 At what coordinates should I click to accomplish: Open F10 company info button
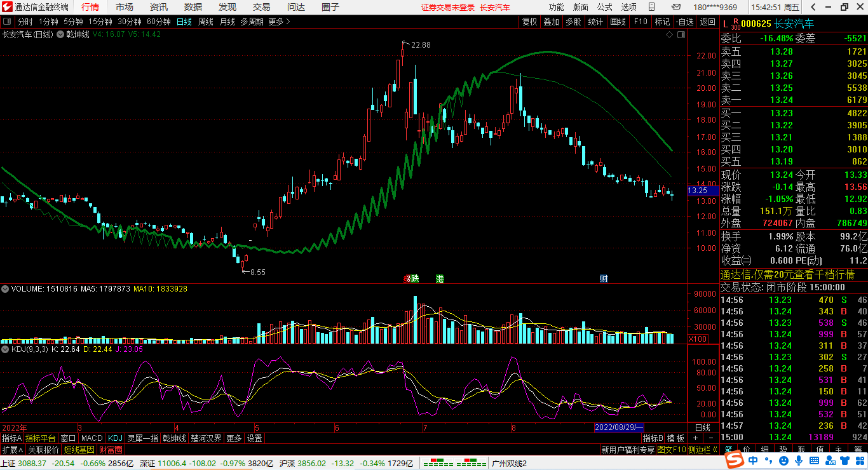coord(640,22)
